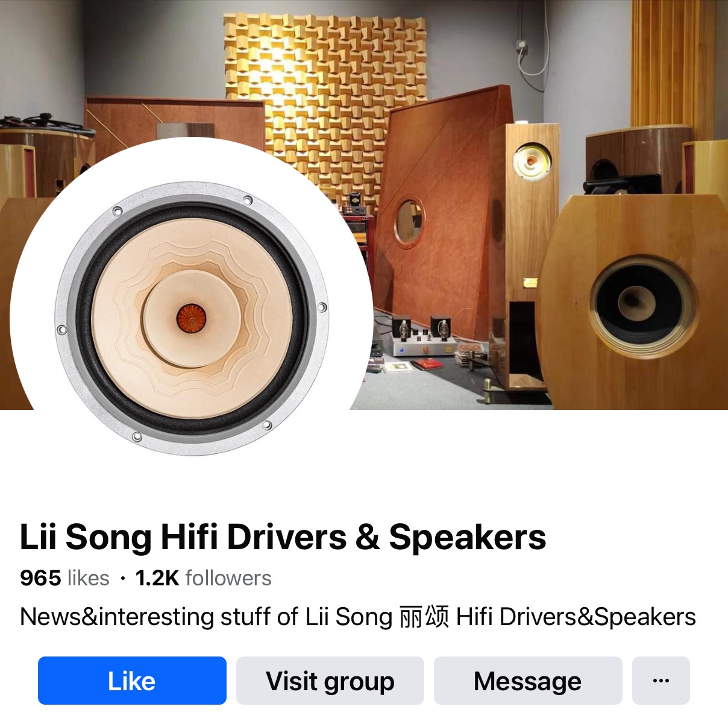Like the Lii Song page
The width and height of the screenshot is (728, 724).
[132, 681]
